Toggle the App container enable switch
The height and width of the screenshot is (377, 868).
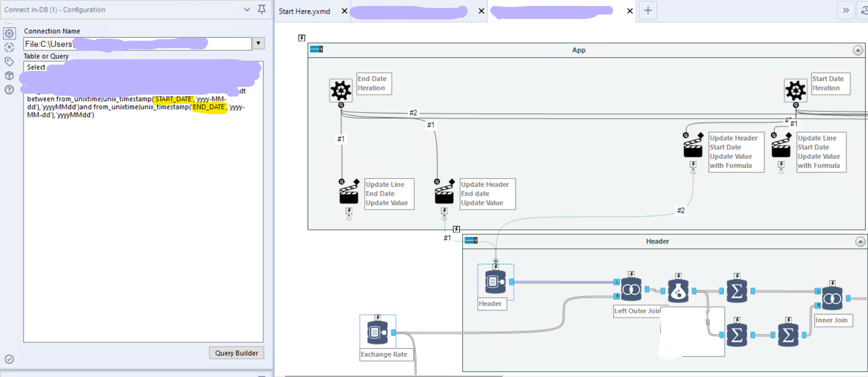pos(316,49)
